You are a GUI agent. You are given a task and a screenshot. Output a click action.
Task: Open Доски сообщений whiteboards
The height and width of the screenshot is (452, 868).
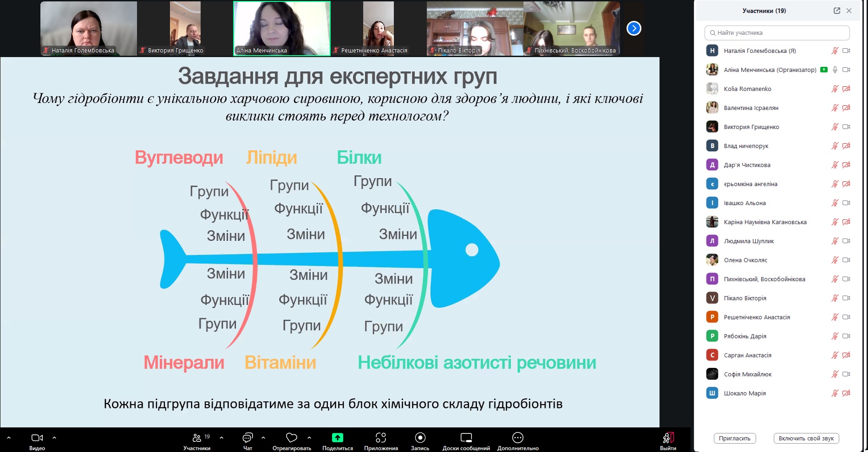[x=466, y=441]
